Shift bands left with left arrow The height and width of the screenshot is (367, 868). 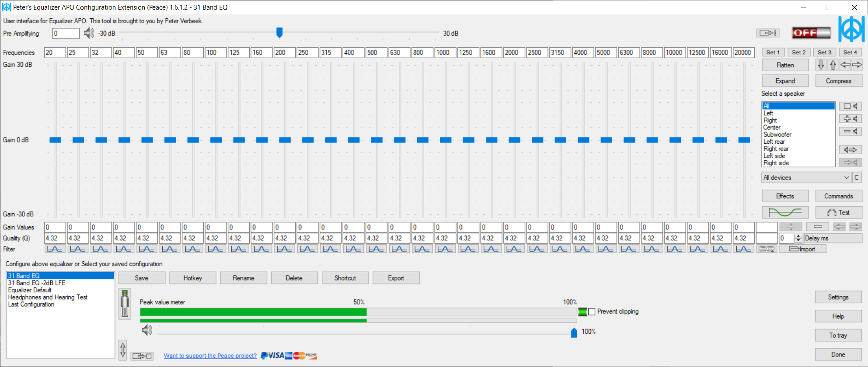845,65
